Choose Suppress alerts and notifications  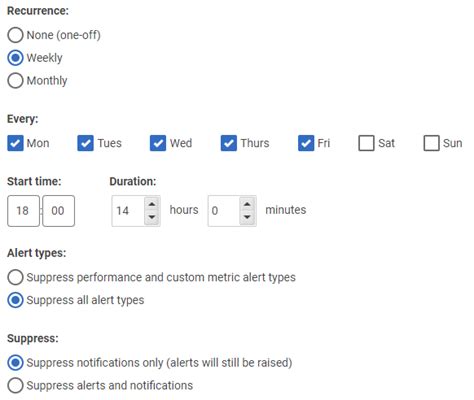(15, 385)
